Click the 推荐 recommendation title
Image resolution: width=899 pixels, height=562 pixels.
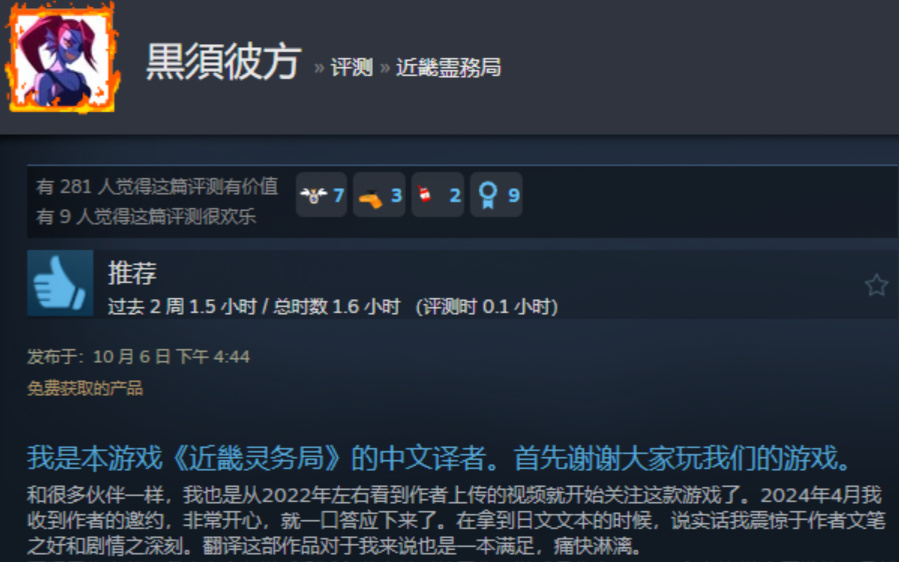coord(132,272)
